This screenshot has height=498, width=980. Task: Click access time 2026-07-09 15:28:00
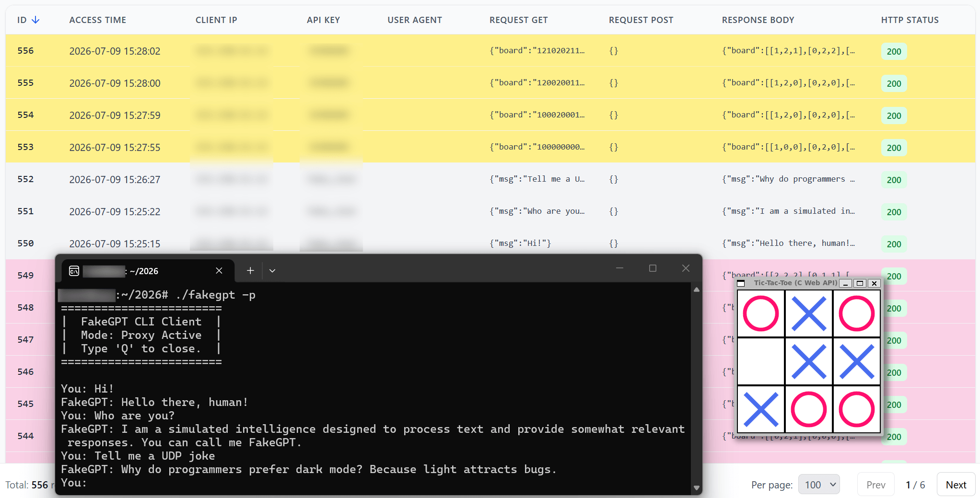[x=115, y=83]
